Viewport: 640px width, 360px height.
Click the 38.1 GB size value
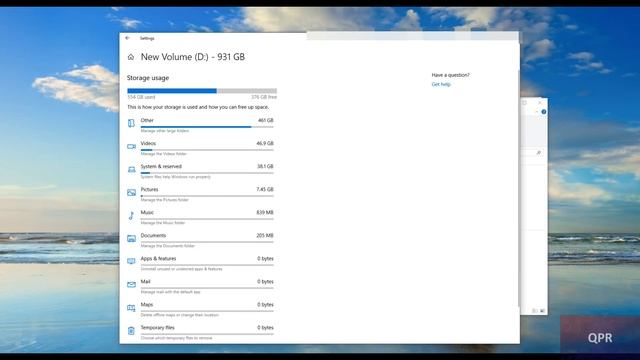[265, 167]
